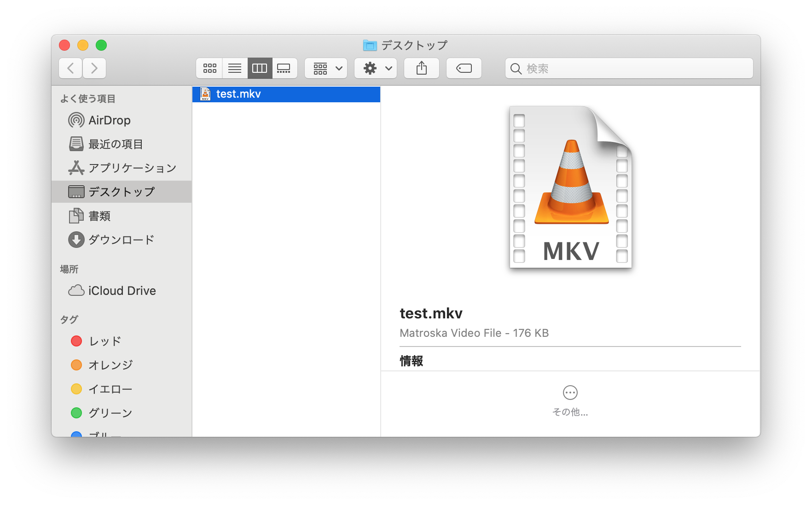This screenshot has width=812, height=505.
Task: Click the Applications A-shaped icon
Action: click(76, 168)
